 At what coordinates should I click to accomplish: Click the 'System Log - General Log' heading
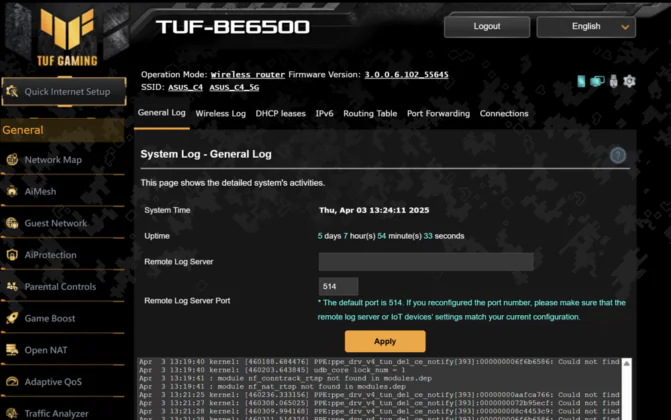[x=206, y=154]
